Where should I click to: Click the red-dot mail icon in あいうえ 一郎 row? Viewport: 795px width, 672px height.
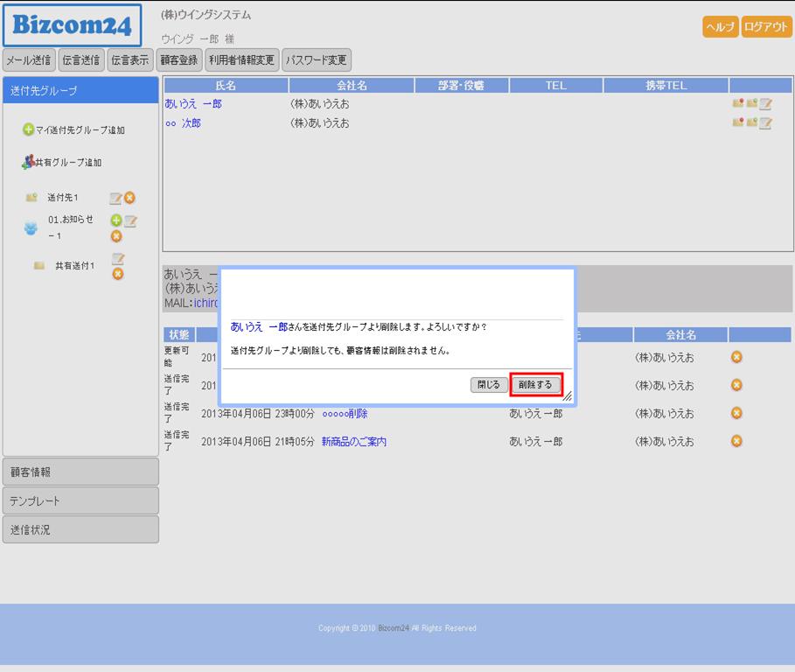coord(737,103)
